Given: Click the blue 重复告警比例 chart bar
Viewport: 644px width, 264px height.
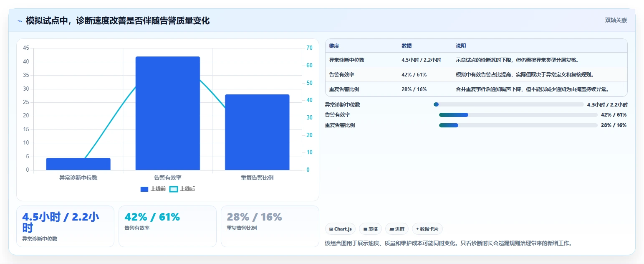Looking at the screenshot, I should [x=257, y=132].
